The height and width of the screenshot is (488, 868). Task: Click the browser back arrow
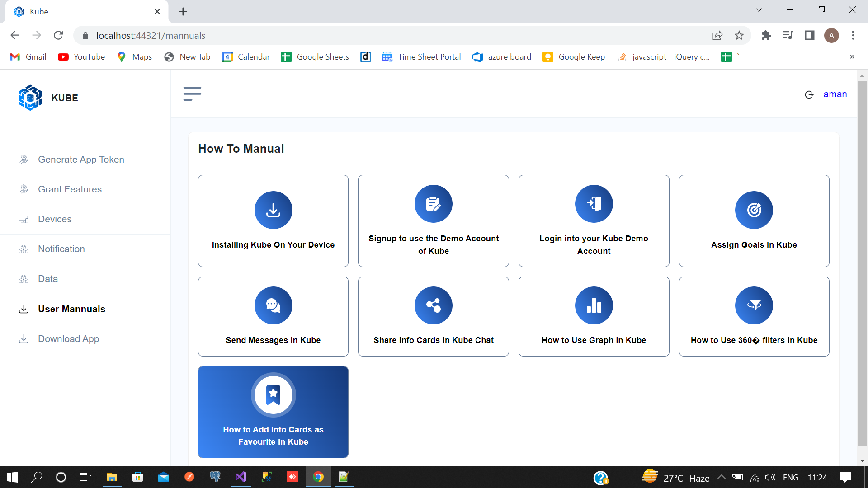coord(15,35)
